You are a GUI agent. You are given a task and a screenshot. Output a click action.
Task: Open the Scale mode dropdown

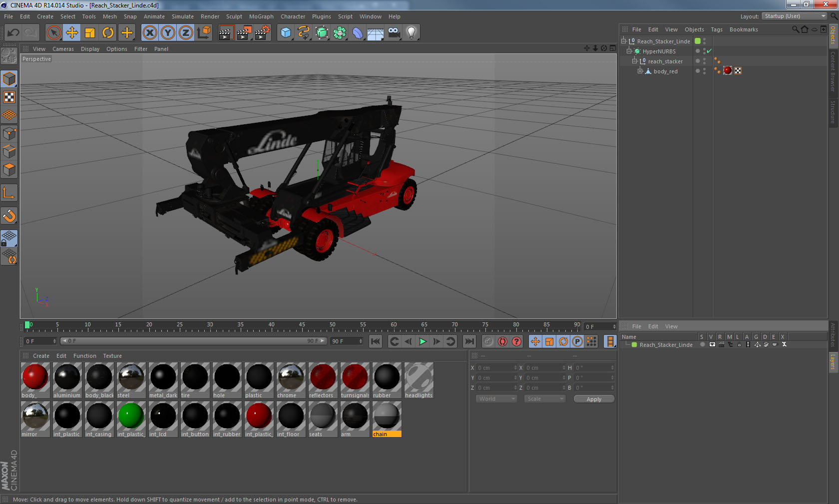pos(545,399)
